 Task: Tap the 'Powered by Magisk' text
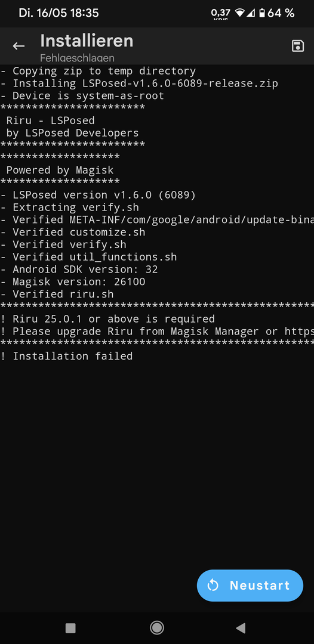point(60,170)
